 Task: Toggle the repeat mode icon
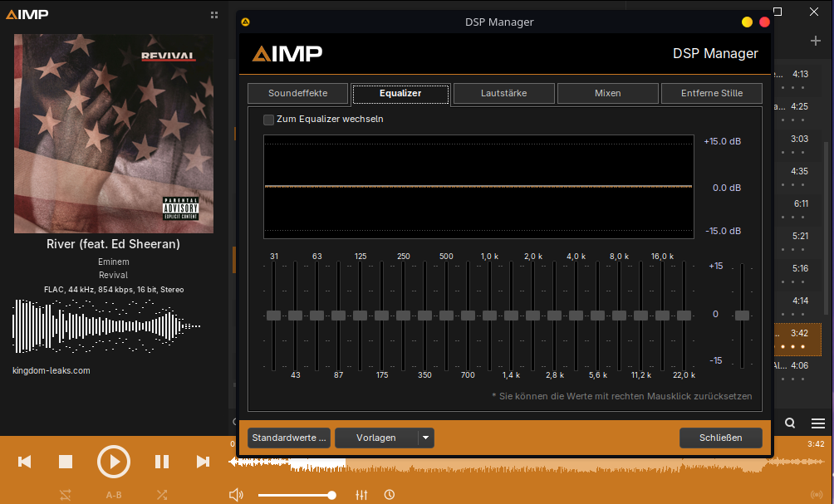(x=66, y=495)
